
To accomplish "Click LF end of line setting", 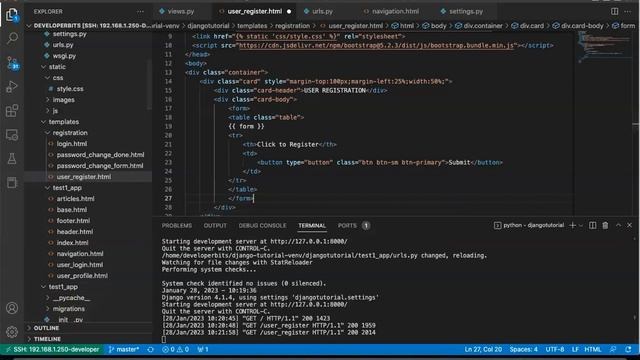I will pos(575,350).
